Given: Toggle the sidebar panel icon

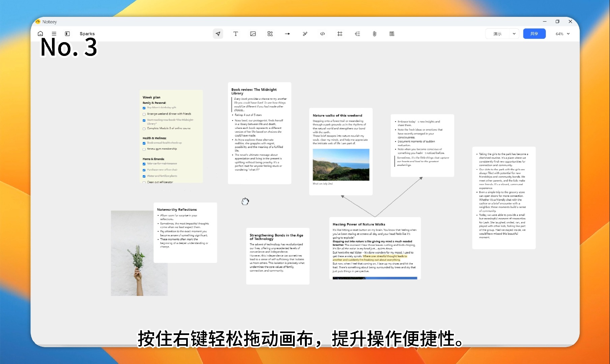Looking at the screenshot, I should click(67, 34).
